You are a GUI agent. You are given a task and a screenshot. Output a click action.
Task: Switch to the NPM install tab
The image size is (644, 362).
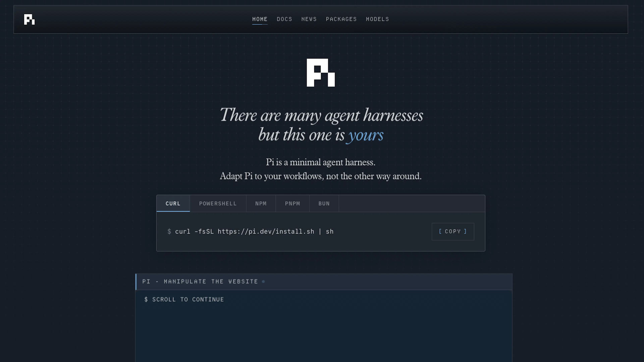(x=261, y=204)
